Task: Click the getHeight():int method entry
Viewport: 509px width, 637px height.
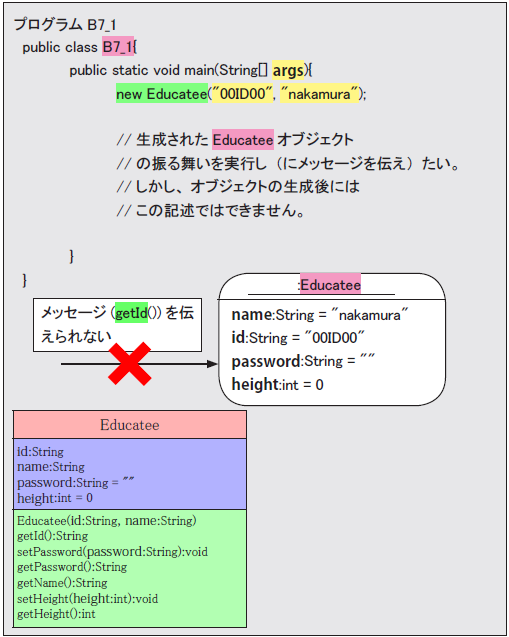Action: 56,614
